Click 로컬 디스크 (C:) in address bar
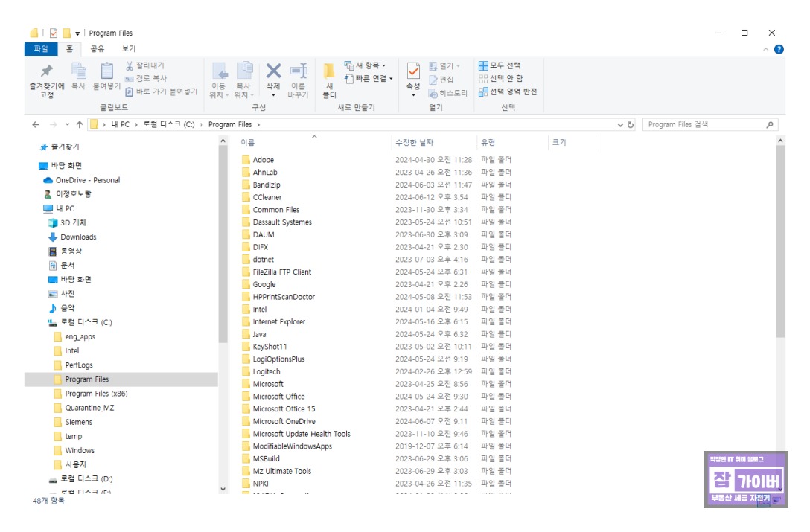The height and width of the screenshot is (532, 810). [x=168, y=124]
